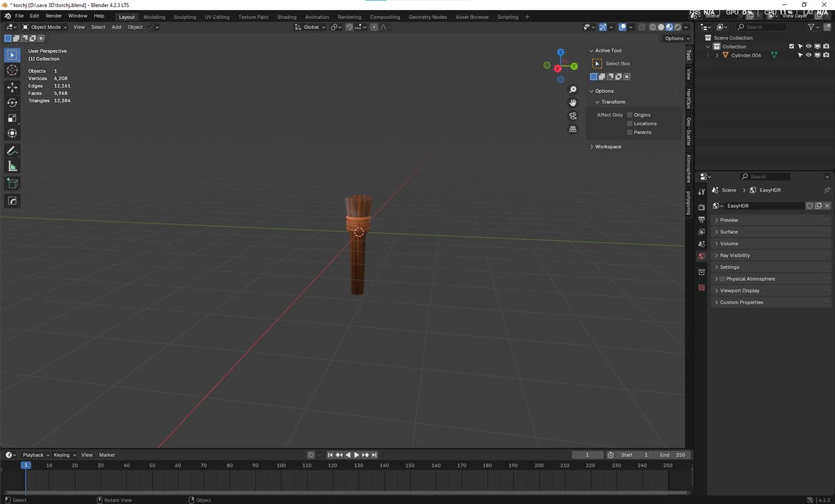Switch to the Shading workspace tab

click(286, 17)
